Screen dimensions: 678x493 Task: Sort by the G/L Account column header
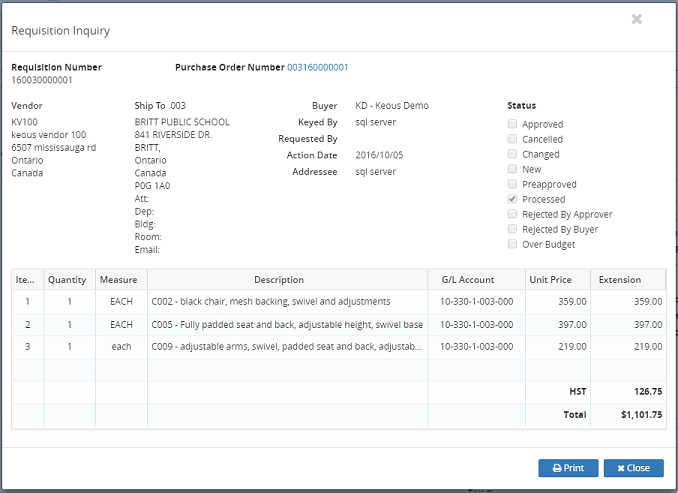coord(476,280)
